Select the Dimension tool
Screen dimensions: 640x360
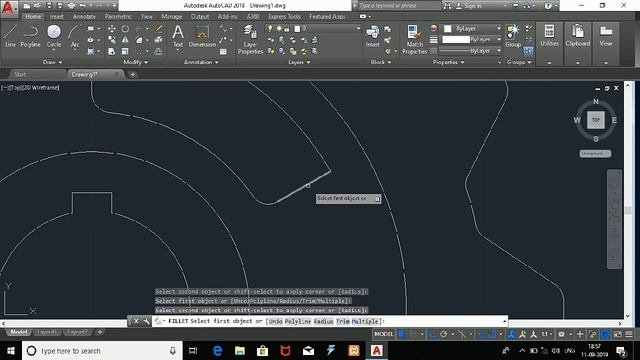pyautogui.click(x=202, y=36)
